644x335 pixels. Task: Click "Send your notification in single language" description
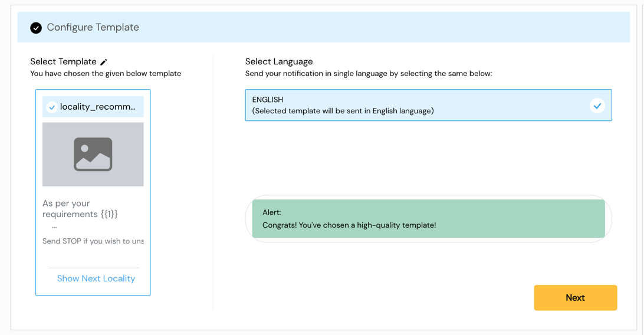(369, 74)
